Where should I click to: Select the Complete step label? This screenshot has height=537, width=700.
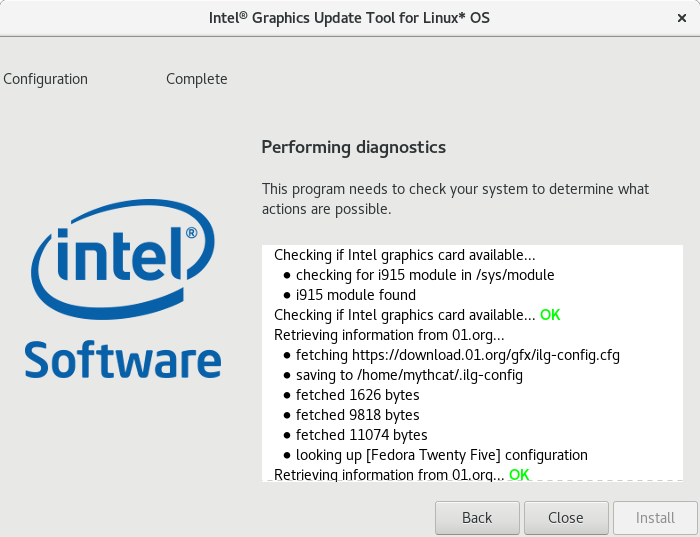pyautogui.click(x=197, y=79)
